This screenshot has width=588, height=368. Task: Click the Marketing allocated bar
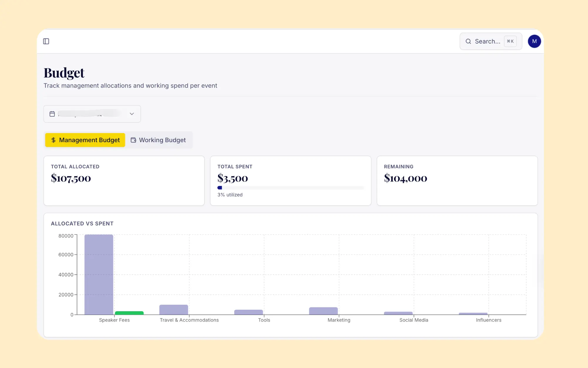323,311
